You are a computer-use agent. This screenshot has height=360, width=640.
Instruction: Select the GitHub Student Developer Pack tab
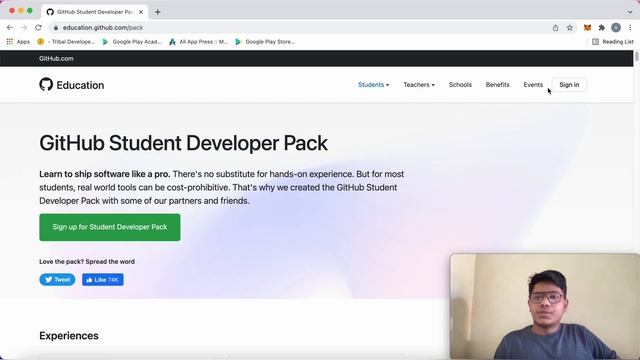(x=95, y=12)
